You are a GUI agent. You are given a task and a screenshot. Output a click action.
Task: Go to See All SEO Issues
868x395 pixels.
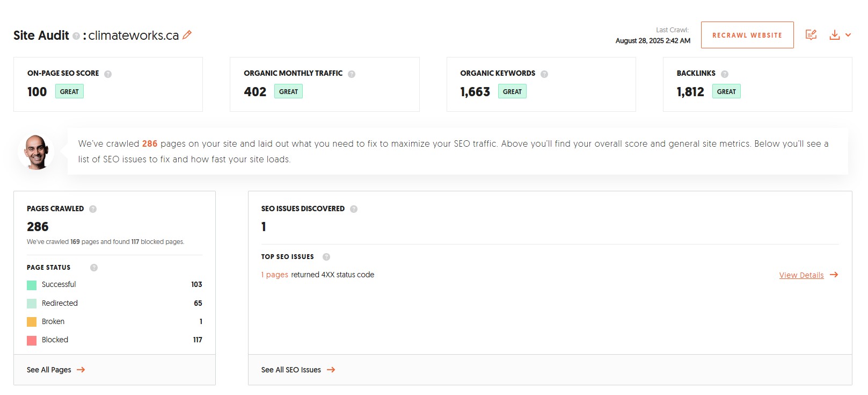tap(298, 370)
